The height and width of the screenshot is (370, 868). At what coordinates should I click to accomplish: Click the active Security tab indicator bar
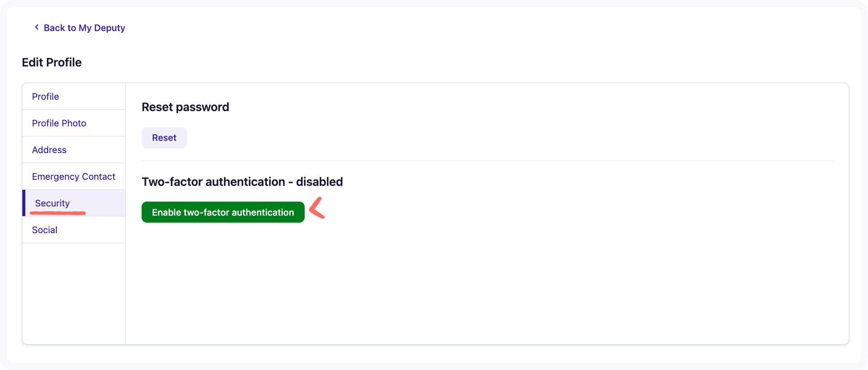tap(23, 203)
